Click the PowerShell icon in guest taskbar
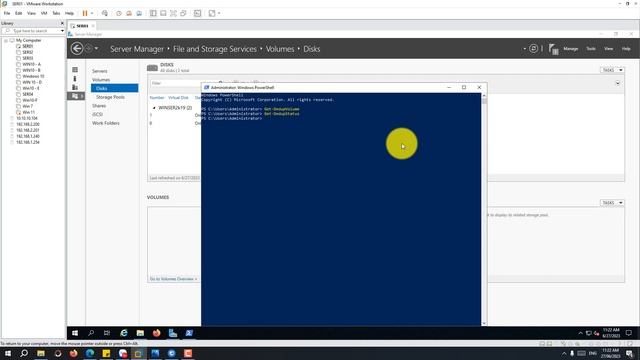 tap(189, 333)
